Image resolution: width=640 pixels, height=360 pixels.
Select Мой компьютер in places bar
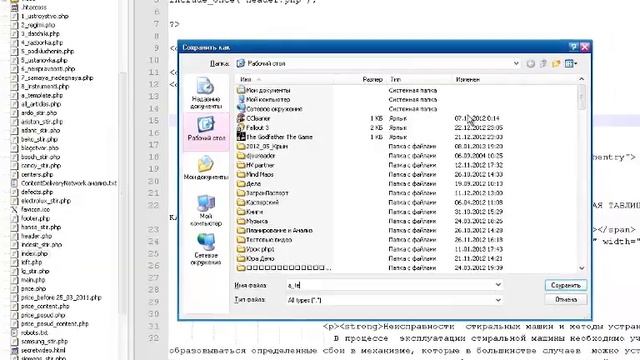(206, 210)
